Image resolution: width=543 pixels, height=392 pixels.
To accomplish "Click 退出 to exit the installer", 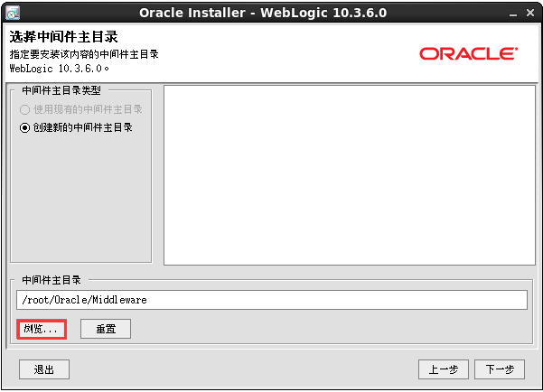I will click(x=44, y=369).
